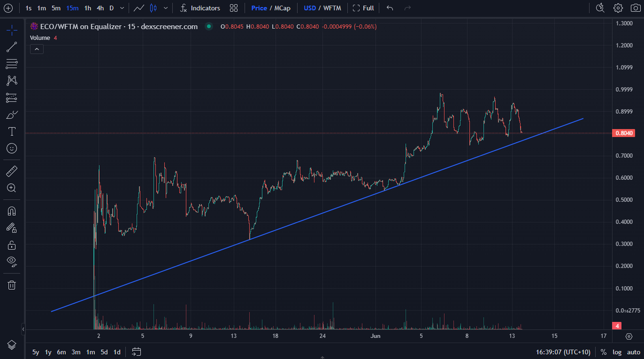Select the Text annotation tool

pyautogui.click(x=12, y=131)
